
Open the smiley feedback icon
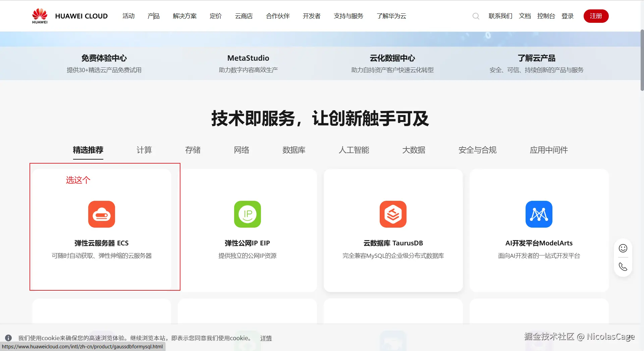623,248
